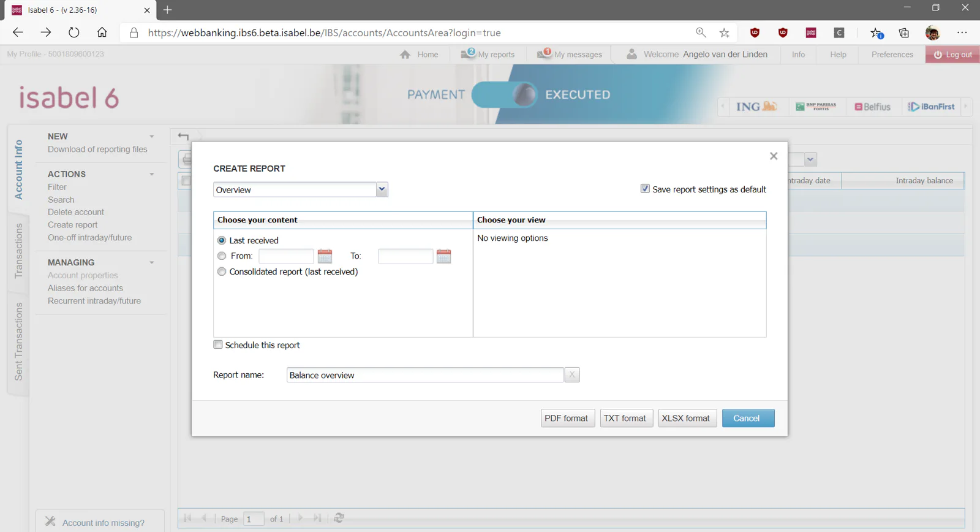Open the From date calendar picker
The image size is (980, 532).
coord(325,256)
